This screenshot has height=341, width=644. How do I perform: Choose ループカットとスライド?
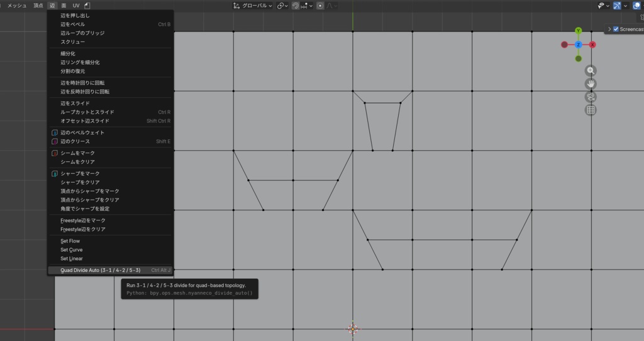[x=111, y=112]
